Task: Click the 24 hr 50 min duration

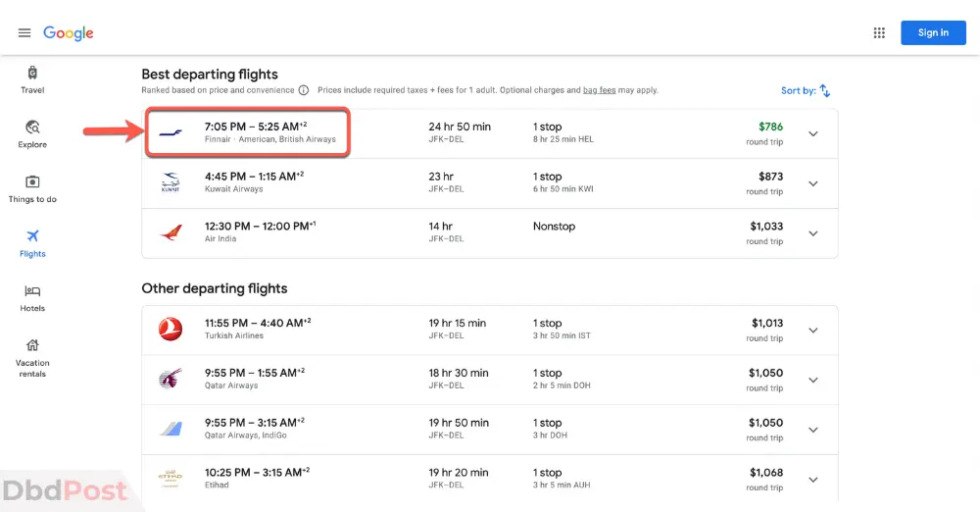Action: (460, 127)
